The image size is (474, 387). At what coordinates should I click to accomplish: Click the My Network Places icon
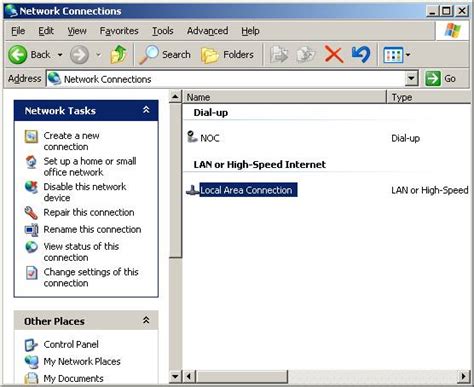[x=31, y=362]
